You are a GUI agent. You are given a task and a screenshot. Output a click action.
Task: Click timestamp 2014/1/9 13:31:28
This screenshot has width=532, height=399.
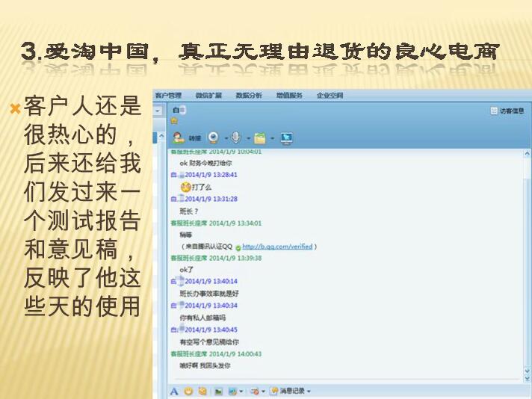(211, 199)
